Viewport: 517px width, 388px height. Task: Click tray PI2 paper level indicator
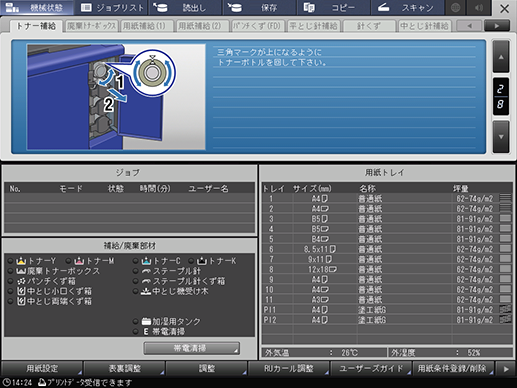point(505,319)
